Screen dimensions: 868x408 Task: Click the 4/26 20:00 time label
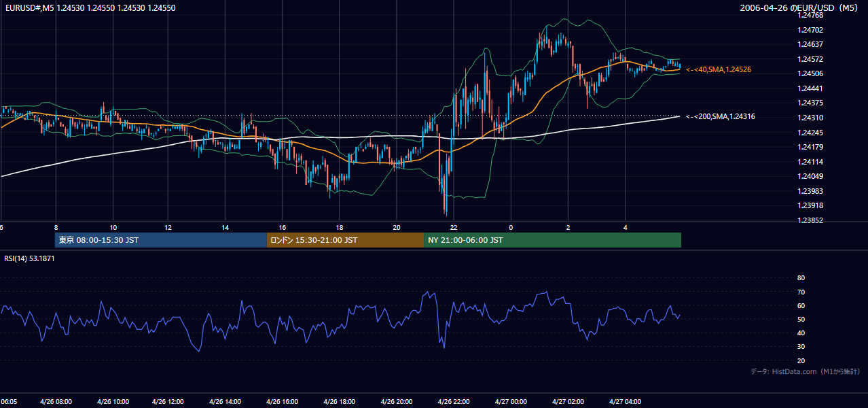tap(396, 402)
